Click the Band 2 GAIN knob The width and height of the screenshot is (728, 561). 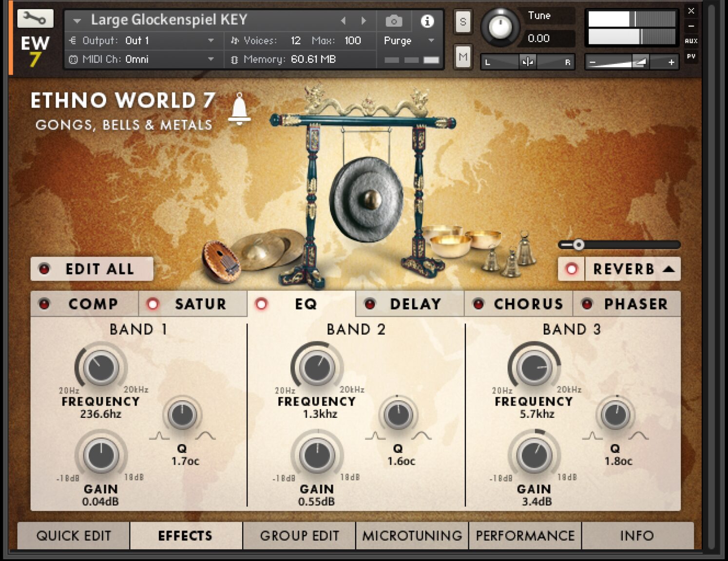coord(317,456)
